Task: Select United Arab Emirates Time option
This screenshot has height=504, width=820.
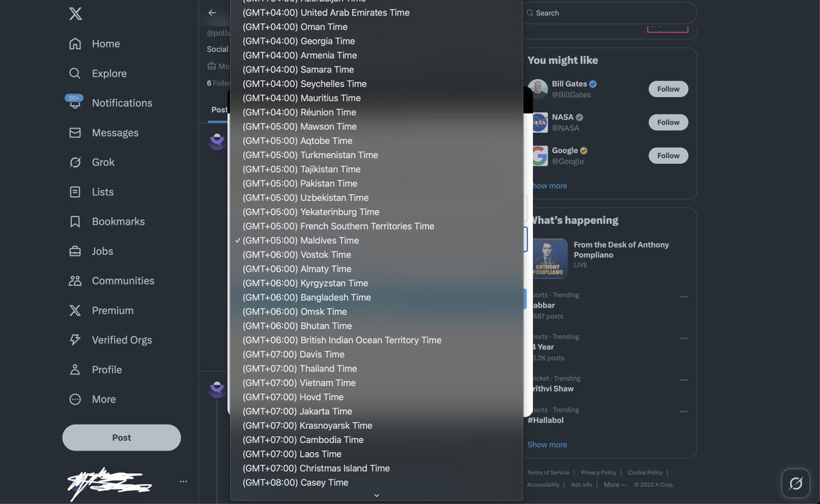Action: 377,12
